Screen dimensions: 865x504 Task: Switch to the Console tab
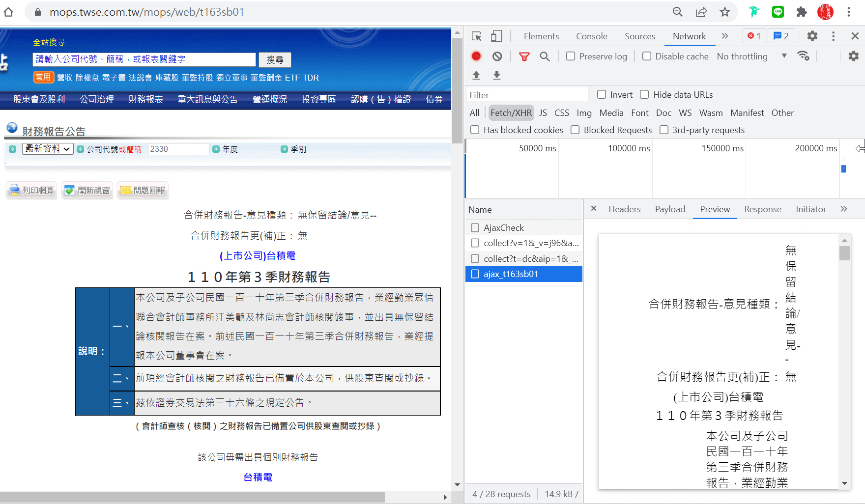tap(592, 36)
